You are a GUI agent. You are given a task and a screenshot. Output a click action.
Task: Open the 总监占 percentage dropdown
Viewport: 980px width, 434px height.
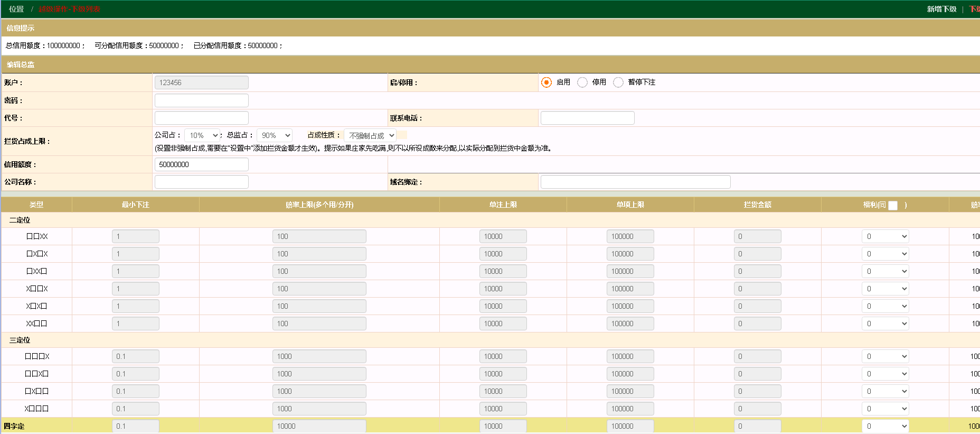[275, 135]
